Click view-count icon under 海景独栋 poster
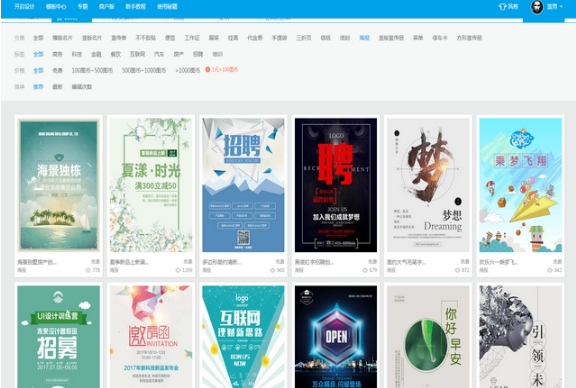The width and height of the screenshot is (576, 388). point(88,270)
